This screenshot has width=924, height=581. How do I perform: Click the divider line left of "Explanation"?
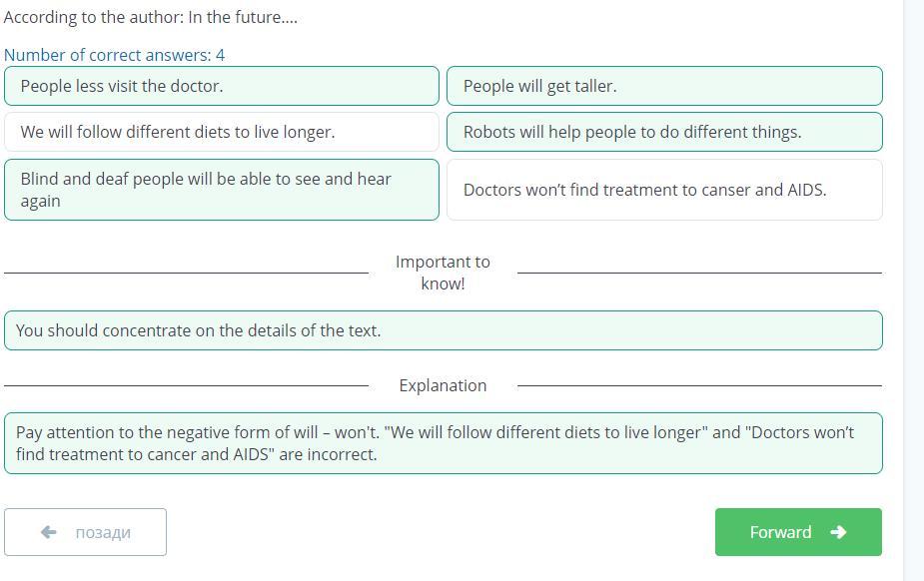tap(186, 385)
